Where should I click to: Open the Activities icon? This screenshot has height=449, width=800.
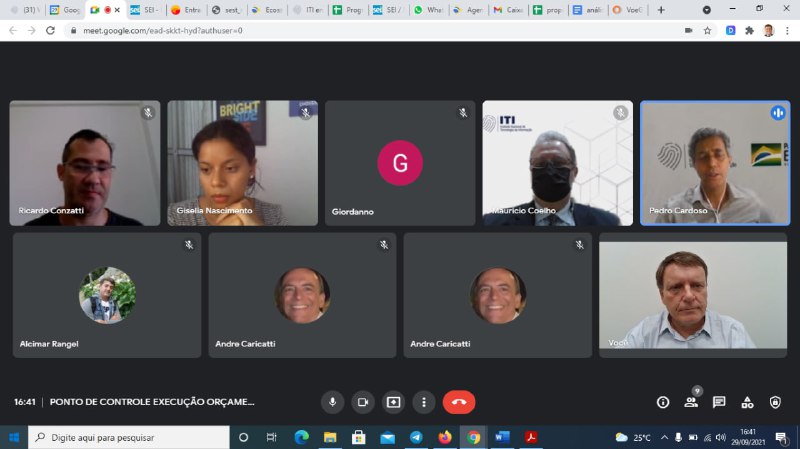[x=747, y=402]
